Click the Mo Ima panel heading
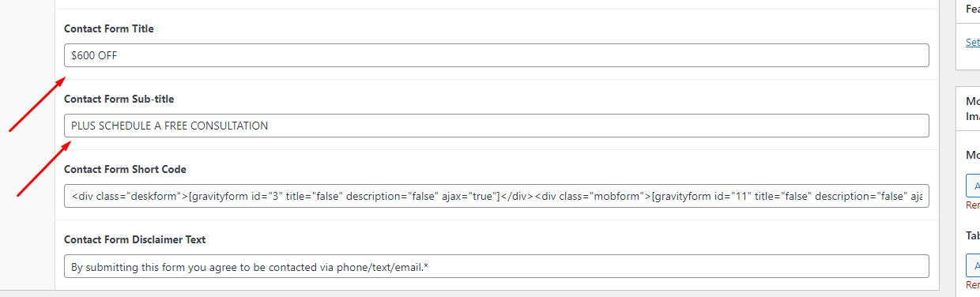Screen dimensions: 980x297 [x=973, y=108]
